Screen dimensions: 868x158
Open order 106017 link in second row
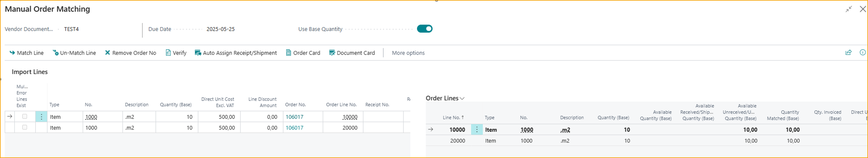[x=294, y=128]
